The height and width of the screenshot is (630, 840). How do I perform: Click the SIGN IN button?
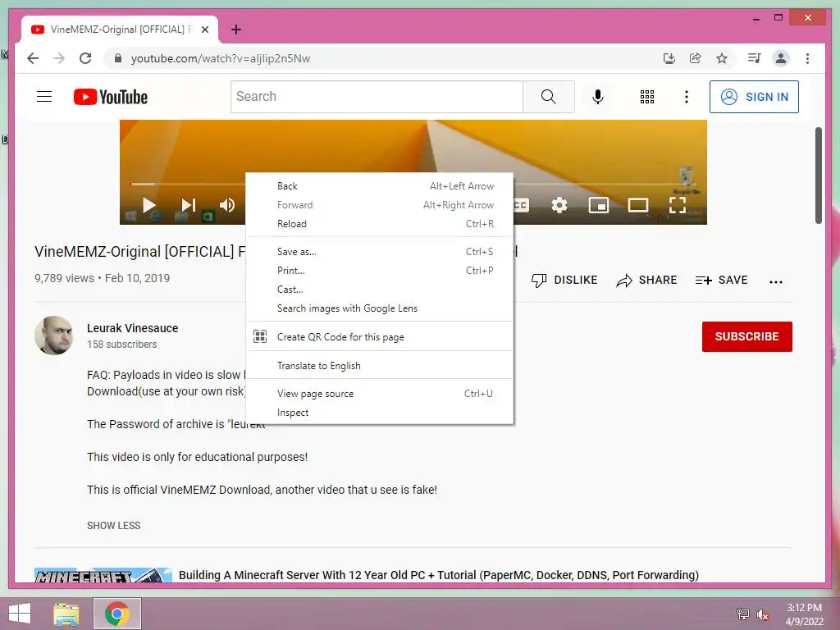pyautogui.click(x=754, y=97)
